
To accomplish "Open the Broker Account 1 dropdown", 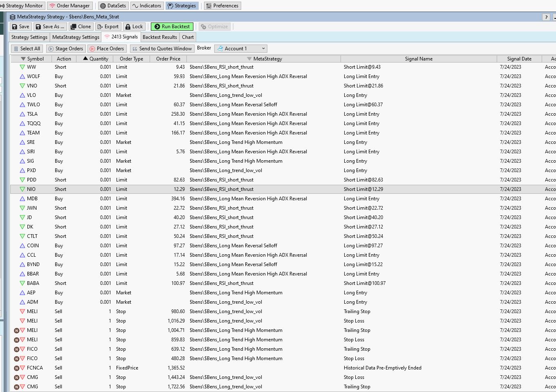I will (x=240, y=49).
